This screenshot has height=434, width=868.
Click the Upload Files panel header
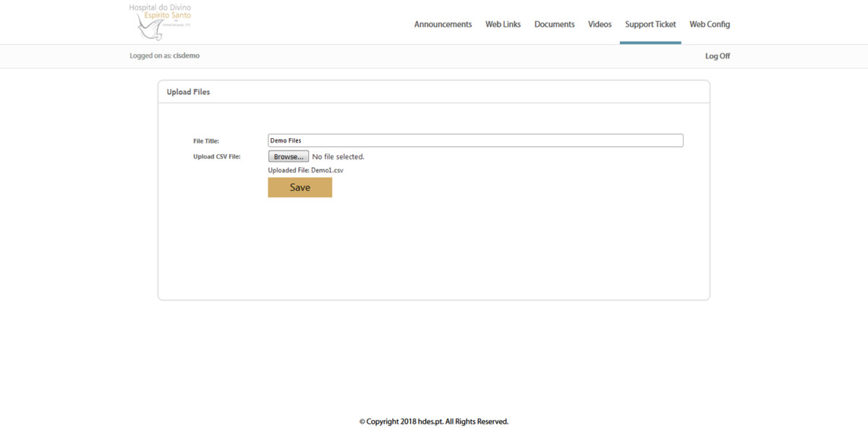click(188, 92)
